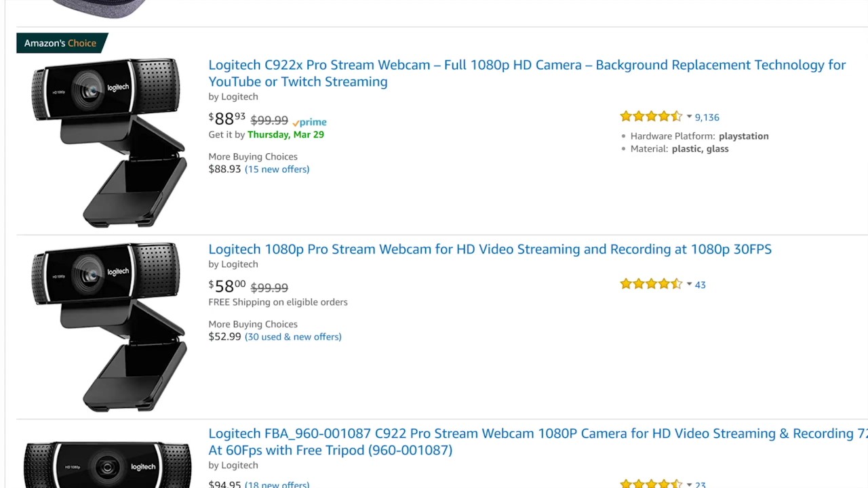Click the $88.93 price
The width and height of the screenshot is (868, 488).
coord(227,119)
